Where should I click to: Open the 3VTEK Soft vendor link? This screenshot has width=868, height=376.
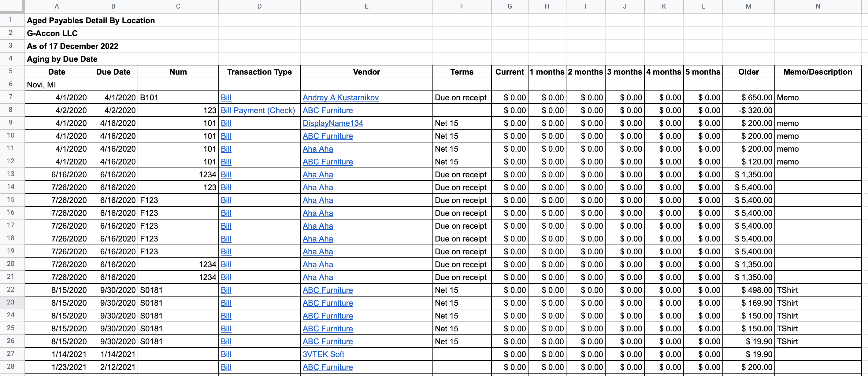tap(323, 354)
